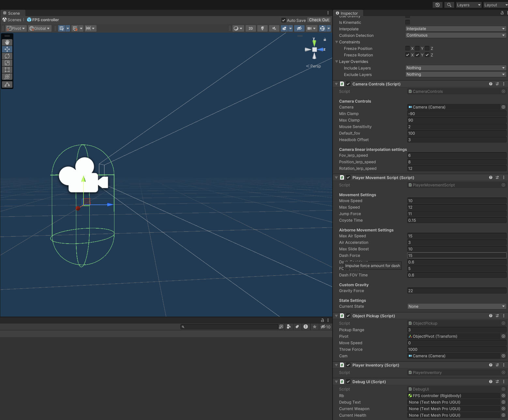Toggle the Is Kinematic checkbox
508x420 pixels.
pyautogui.click(x=408, y=22)
